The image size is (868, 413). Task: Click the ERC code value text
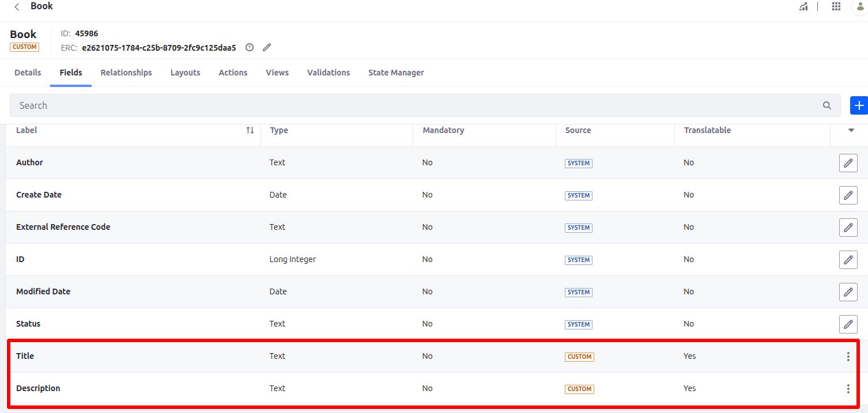click(159, 48)
